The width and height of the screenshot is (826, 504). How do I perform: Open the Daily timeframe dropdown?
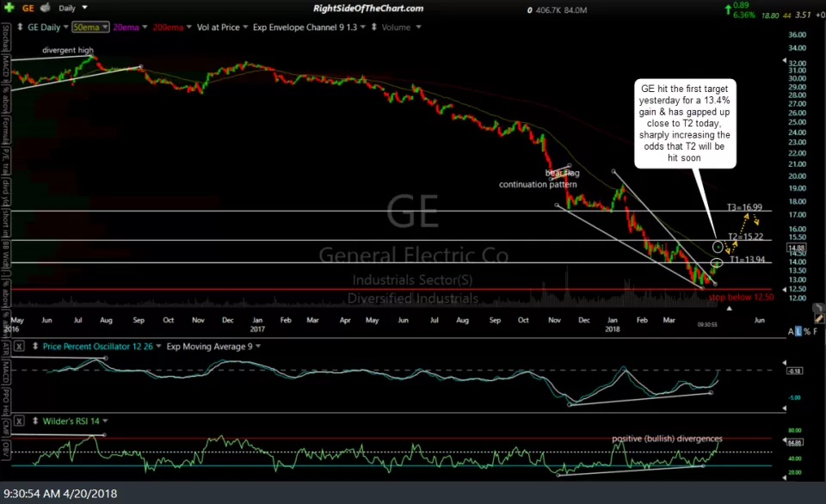(84, 8)
